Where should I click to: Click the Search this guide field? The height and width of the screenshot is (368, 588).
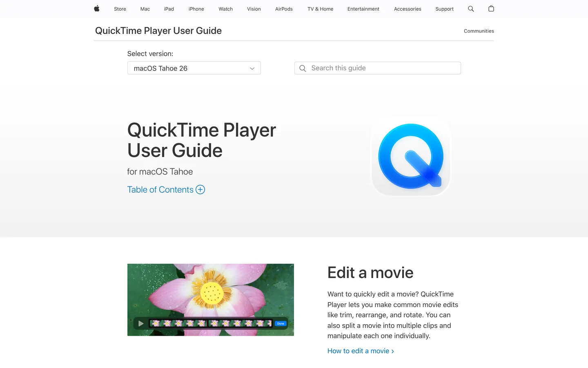point(378,68)
